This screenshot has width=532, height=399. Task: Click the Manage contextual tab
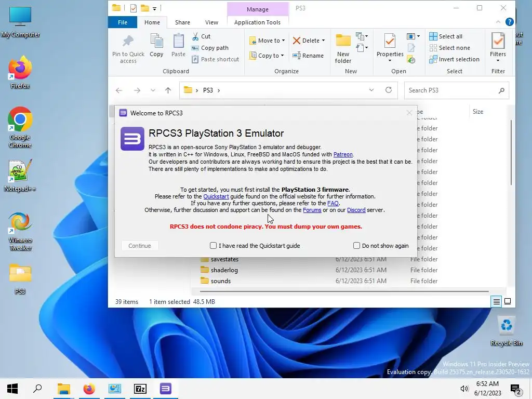[x=258, y=9]
